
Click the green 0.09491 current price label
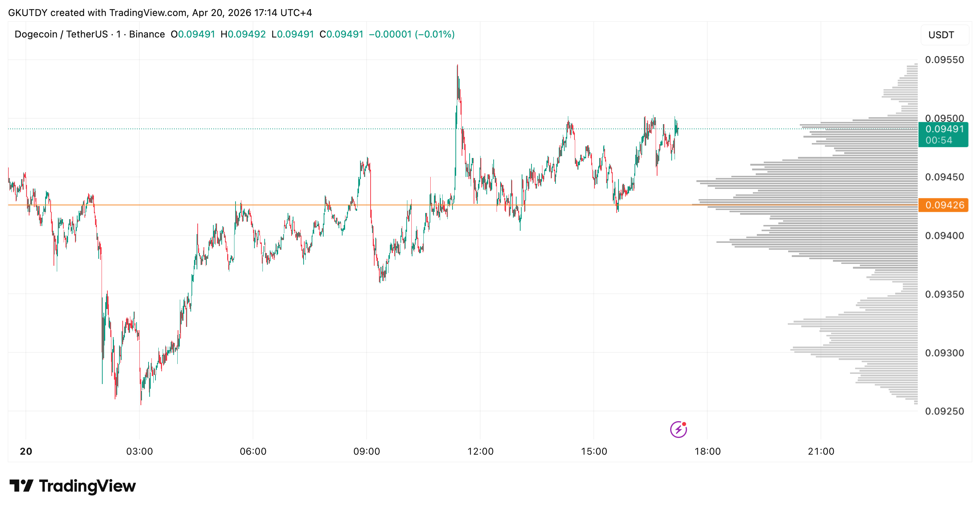coord(944,129)
